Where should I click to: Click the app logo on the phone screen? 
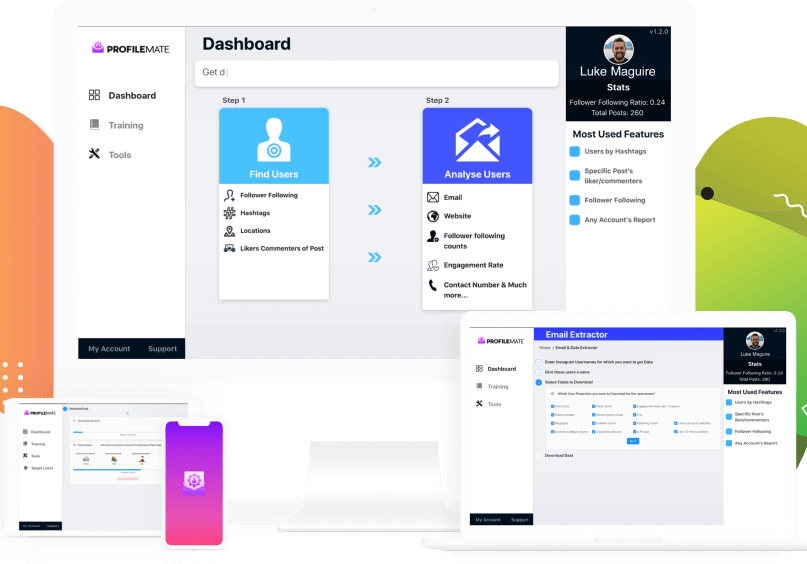[x=194, y=483]
